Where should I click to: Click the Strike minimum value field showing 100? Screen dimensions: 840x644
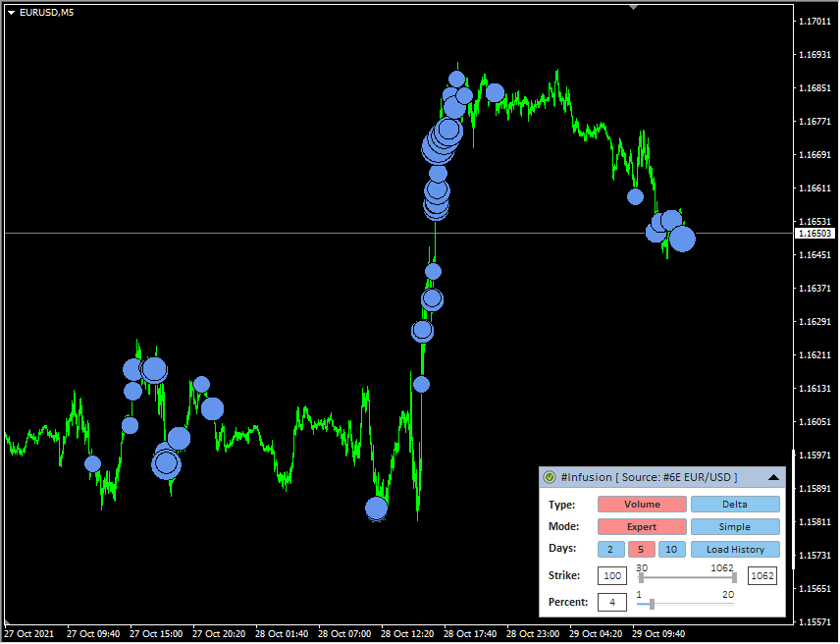point(612,576)
